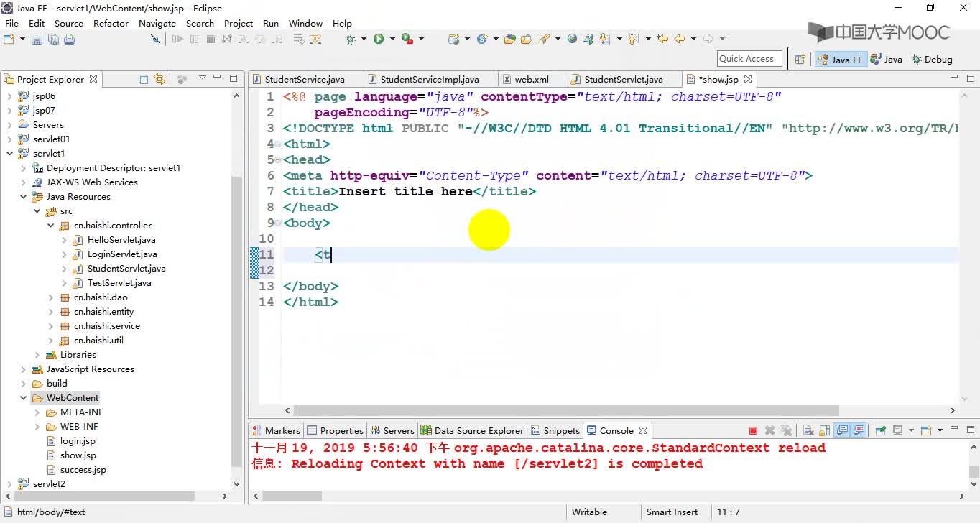Expand the jsp06 project node
The height and width of the screenshot is (523, 980).
pos(9,96)
